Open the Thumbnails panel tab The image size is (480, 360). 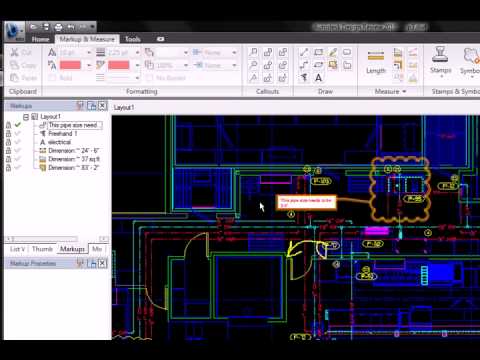pos(42,249)
